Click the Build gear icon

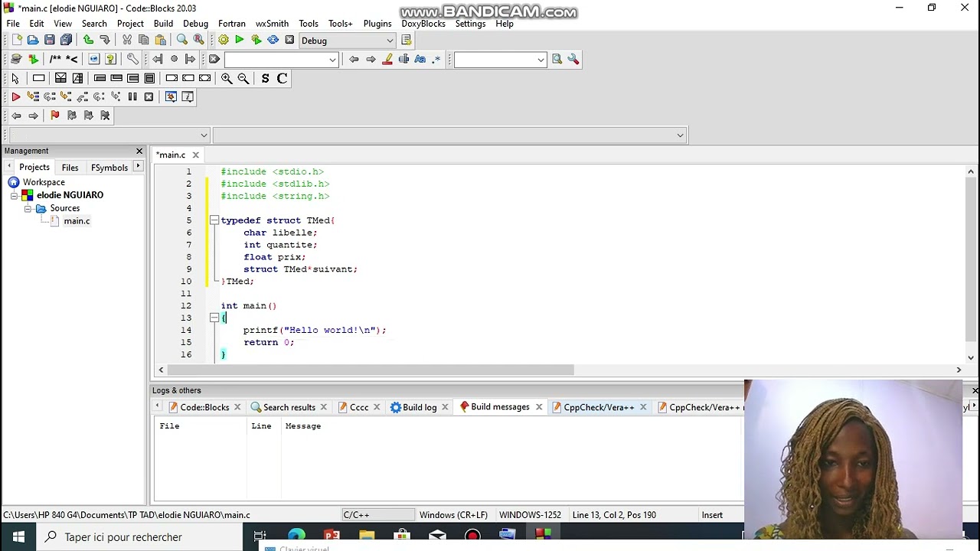[224, 40]
